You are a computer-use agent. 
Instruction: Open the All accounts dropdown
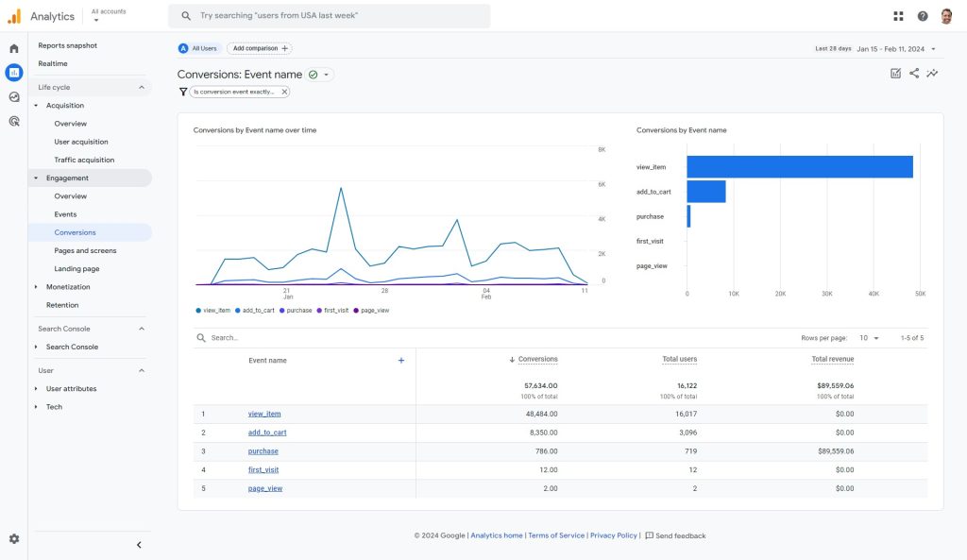[x=109, y=15]
